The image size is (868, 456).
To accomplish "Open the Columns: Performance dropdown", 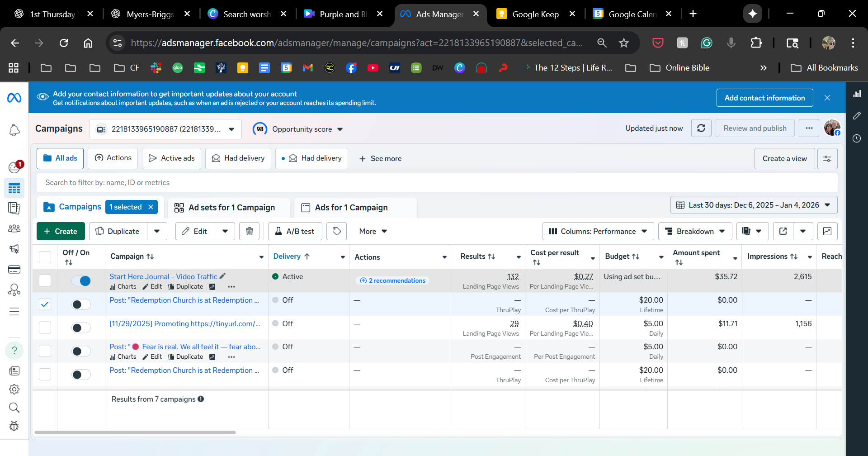I will [598, 231].
